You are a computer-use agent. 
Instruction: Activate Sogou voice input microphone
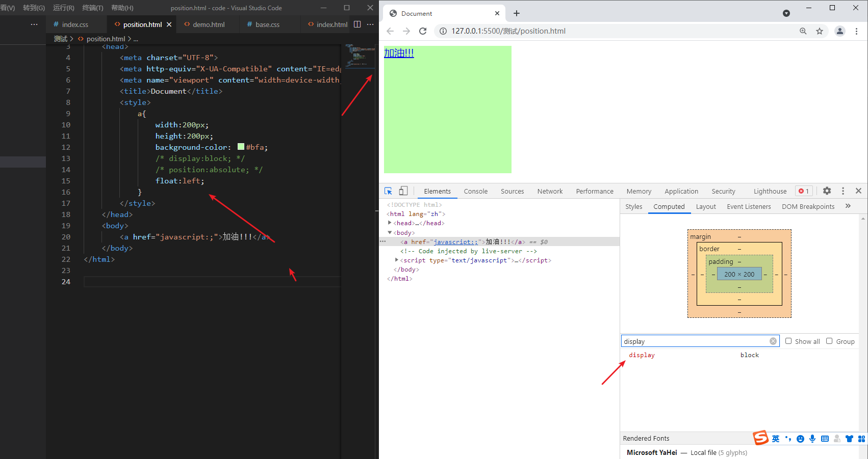[x=812, y=438]
